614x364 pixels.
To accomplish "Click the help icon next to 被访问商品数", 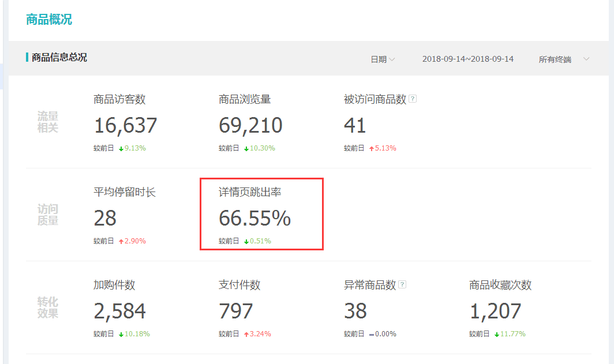I will 413,99.
